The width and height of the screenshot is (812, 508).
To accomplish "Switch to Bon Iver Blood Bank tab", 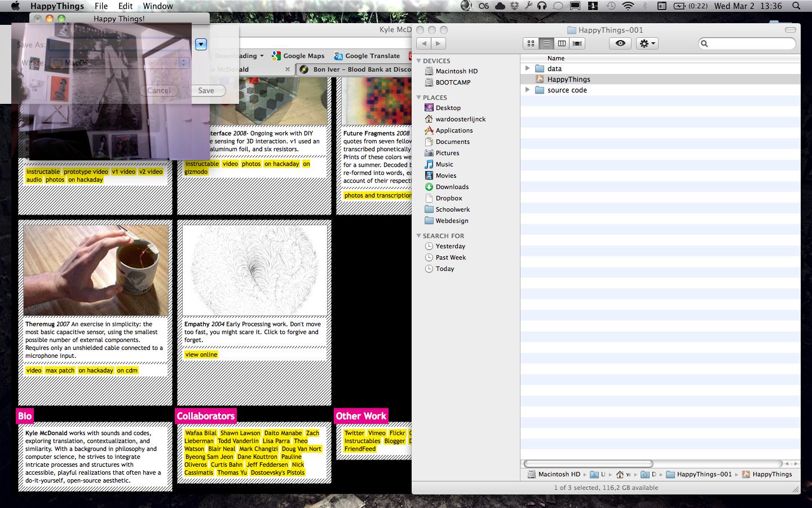I will coord(361,69).
